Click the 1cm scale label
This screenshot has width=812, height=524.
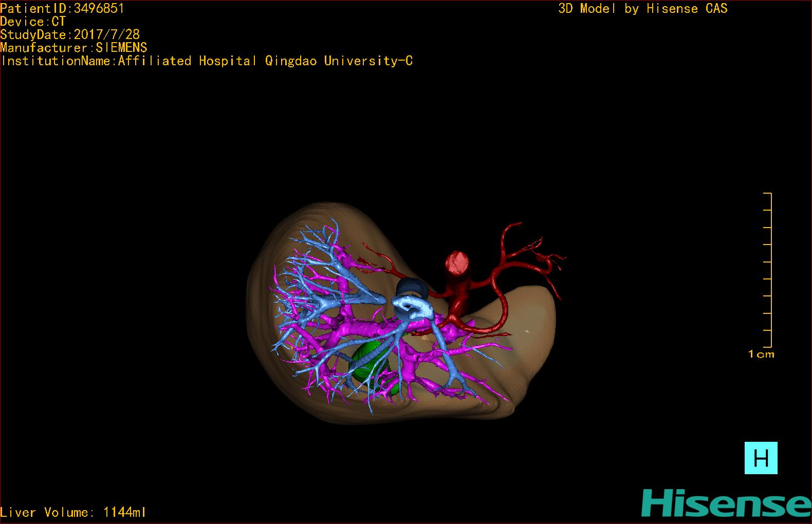click(x=761, y=354)
